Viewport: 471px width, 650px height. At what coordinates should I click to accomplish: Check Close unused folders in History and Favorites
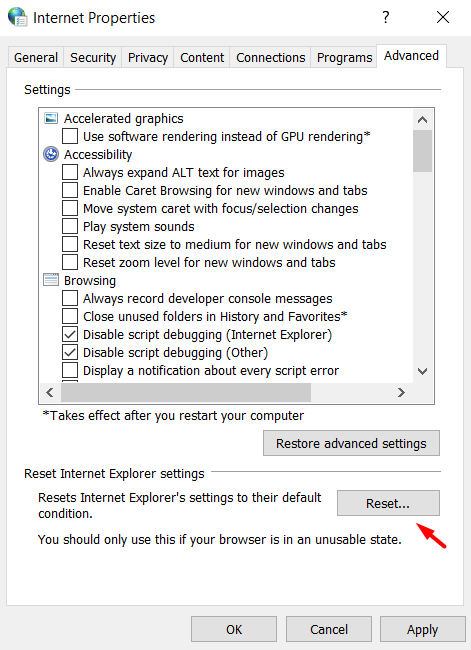pos(70,316)
